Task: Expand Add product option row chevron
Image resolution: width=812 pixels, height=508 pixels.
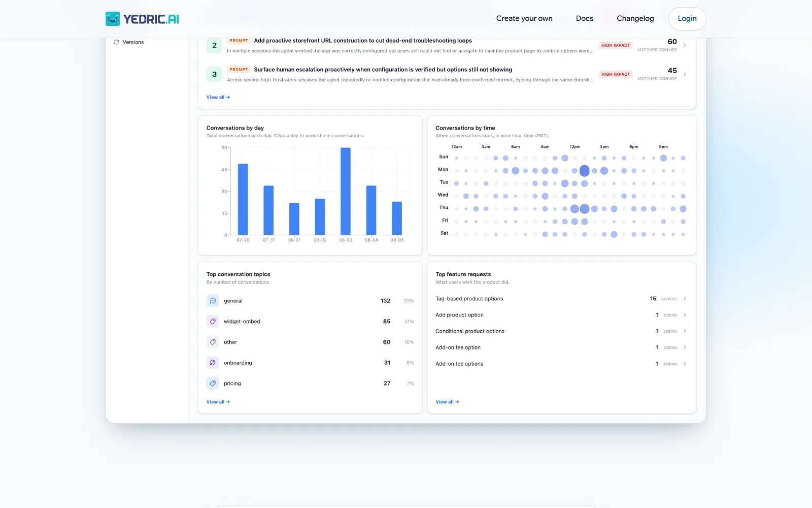Action: pos(685,315)
